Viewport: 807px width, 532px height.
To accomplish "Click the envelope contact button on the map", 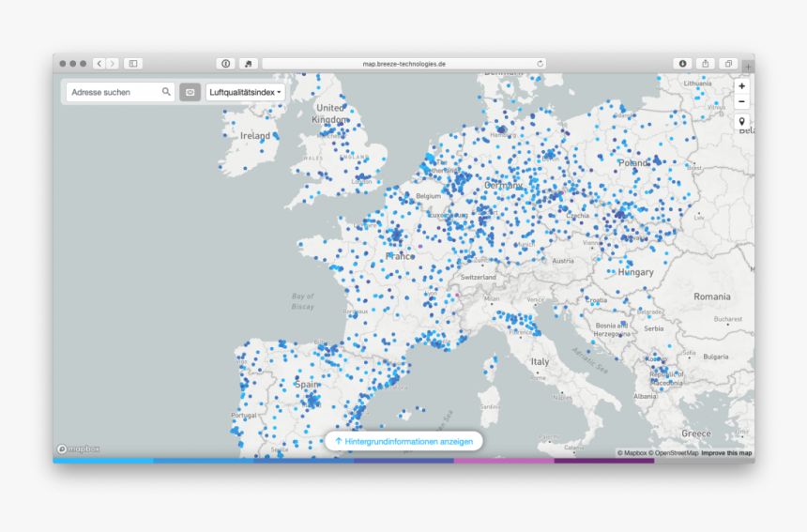I will point(190,92).
